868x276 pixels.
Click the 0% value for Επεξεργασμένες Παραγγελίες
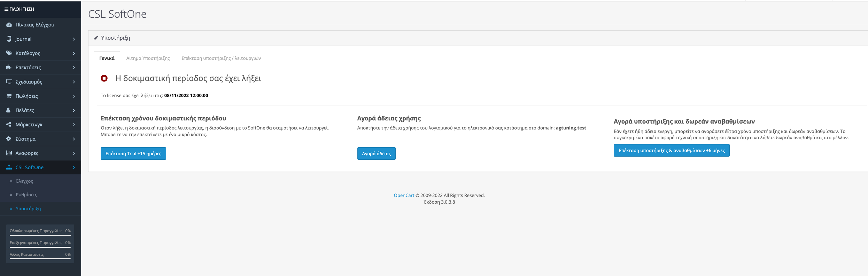tap(68, 243)
